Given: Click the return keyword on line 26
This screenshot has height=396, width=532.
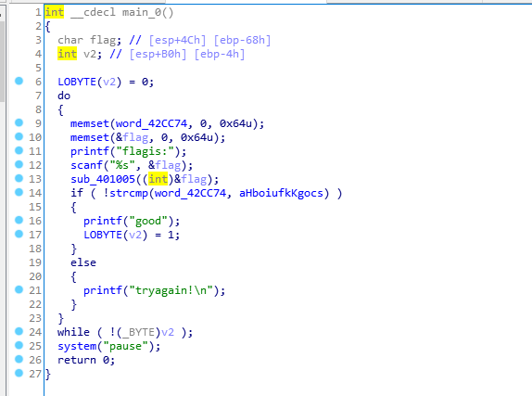Looking at the screenshot, I should 77,360.
